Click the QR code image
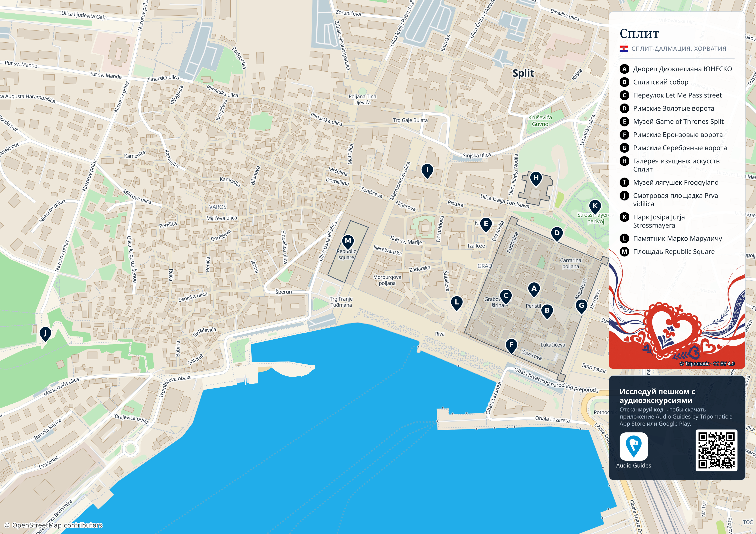The image size is (756, 534). [x=716, y=450]
